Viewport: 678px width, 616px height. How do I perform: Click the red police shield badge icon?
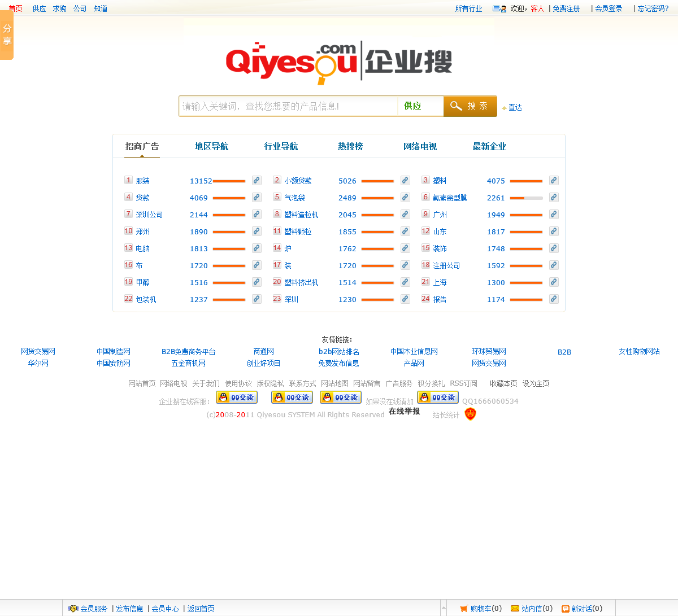click(470, 414)
